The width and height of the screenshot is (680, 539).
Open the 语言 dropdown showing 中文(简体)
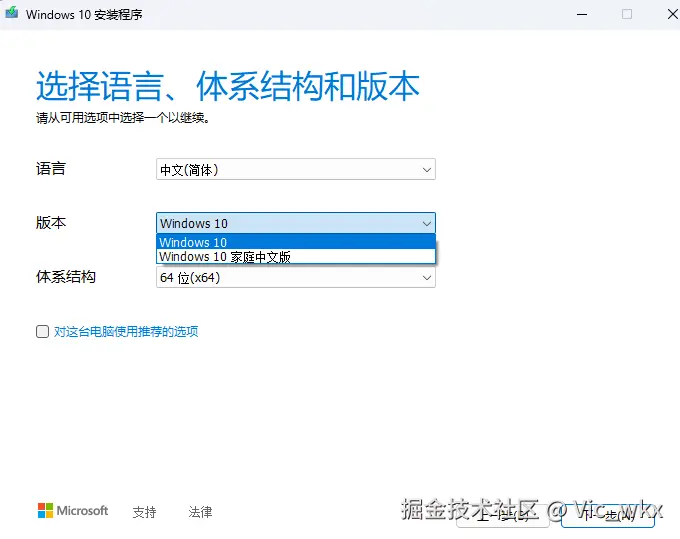[x=296, y=169]
